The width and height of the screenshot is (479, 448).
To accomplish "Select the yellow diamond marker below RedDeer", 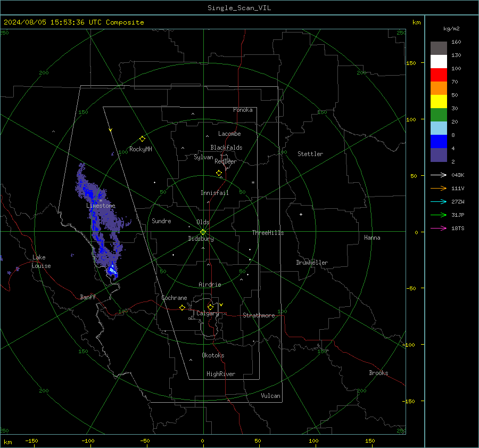I will pos(219,173).
